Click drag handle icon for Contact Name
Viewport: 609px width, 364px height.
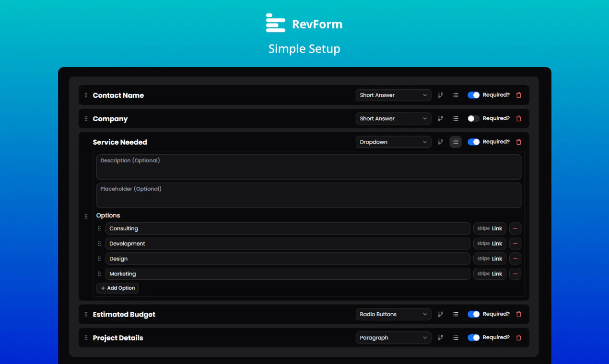(x=86, y=95)
